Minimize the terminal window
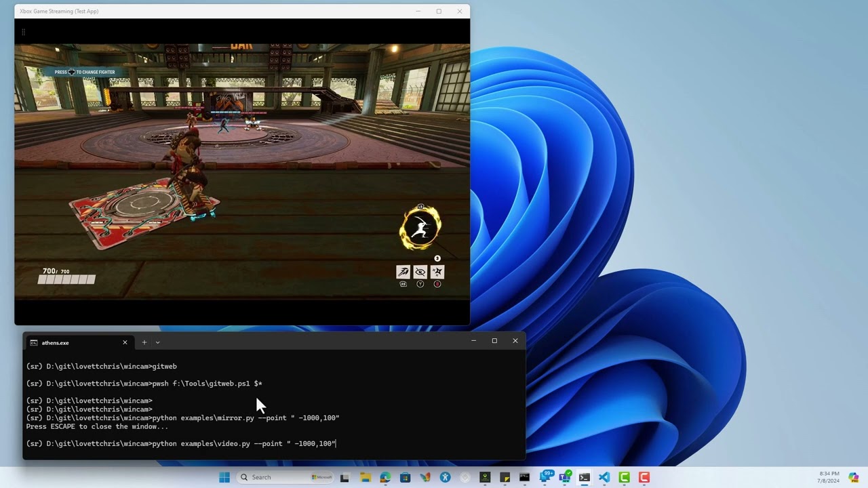The width and height of the screenshot is (868, 488). pyautogui.click(x=473, y=340)
